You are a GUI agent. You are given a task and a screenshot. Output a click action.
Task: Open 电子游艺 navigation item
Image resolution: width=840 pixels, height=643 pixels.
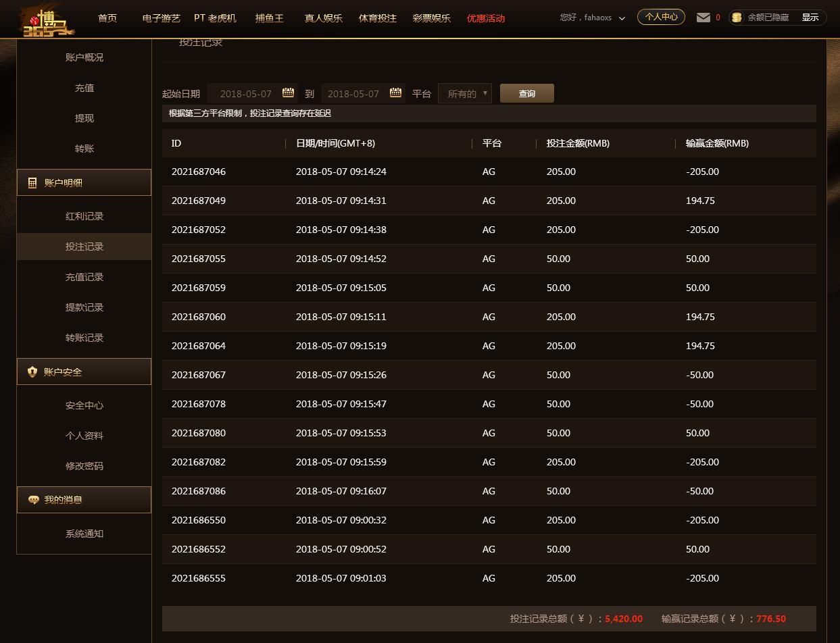pos(162,18)
